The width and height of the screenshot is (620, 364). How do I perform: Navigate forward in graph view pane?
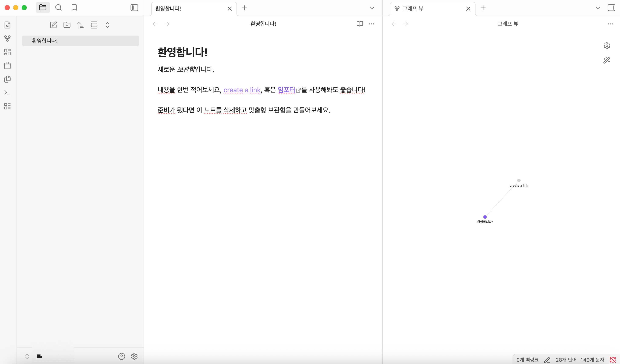coord(406,24)
